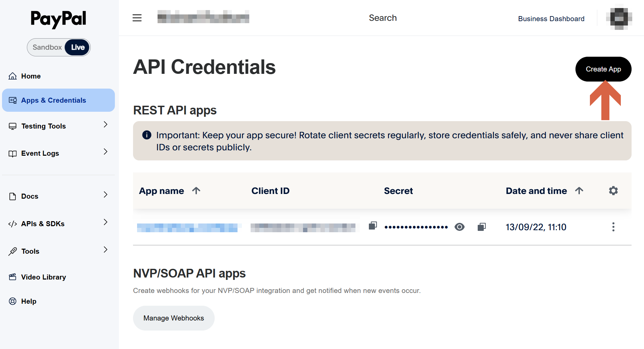Sort by Date and time arrow
This screenshot has height=349, width=644.
[579, 191]
